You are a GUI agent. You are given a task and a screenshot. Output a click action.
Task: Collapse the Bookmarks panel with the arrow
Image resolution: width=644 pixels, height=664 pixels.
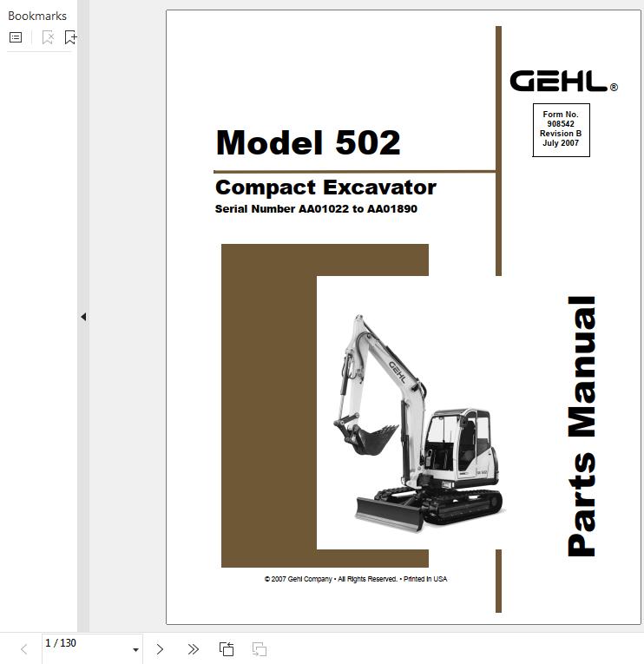83,317
